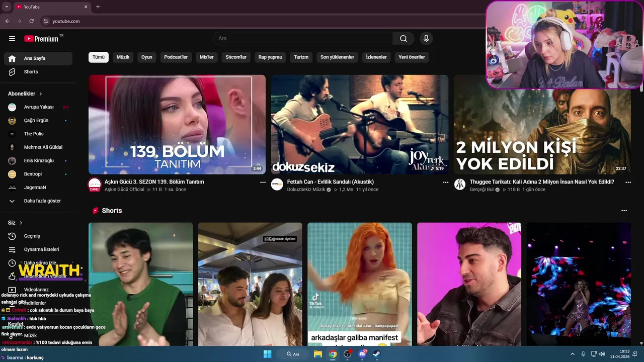Expand the Abonelikler section chevron
This screenshot has width=644, height=362.
click(41, 94)
